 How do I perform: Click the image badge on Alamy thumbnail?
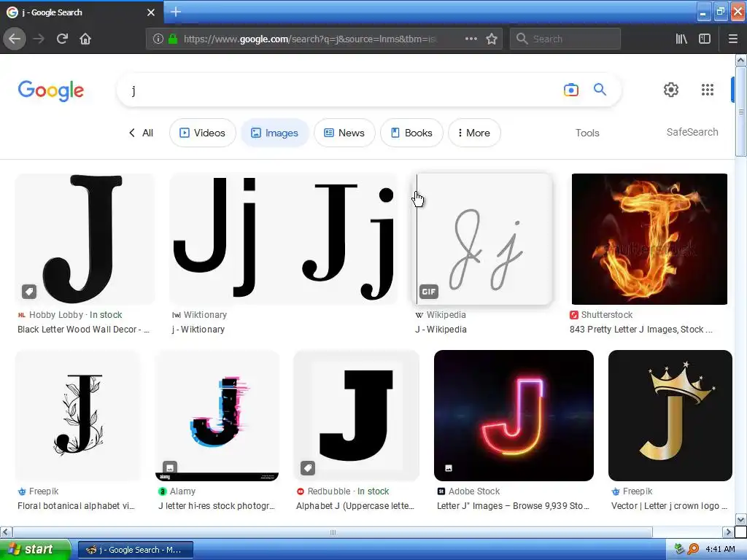pyautogui.click(x=170, y=468)
